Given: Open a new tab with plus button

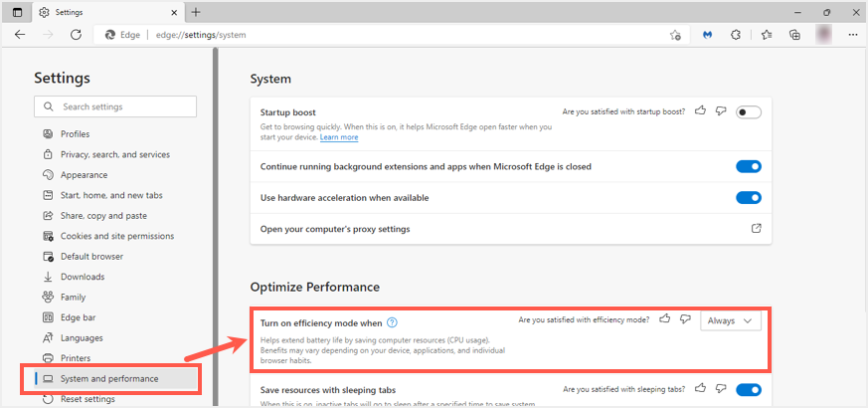Looking at the screenshot, I should tap(196, 12).
